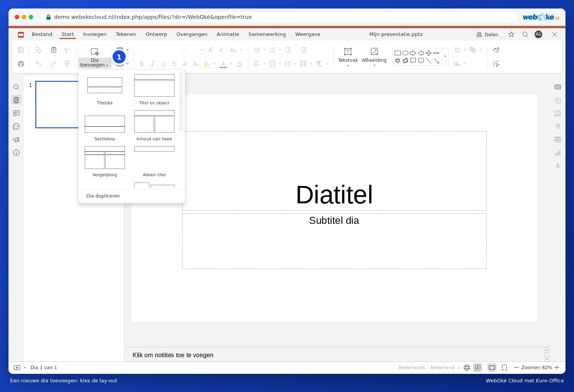The height and width of the screenshot is (392, 574).
Task: Open search via magnifier in header
Action: click(x=525, y=34)
